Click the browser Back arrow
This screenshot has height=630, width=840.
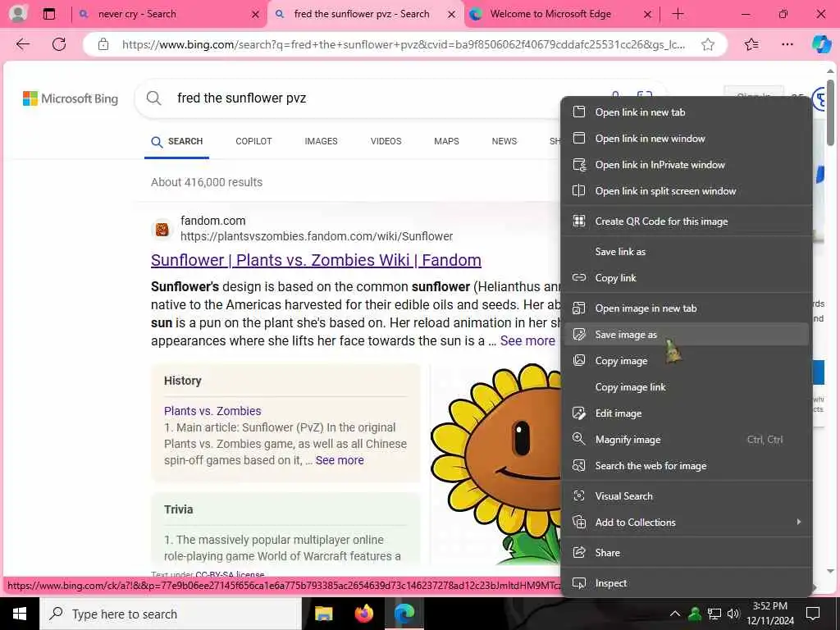[x=23, y=44]
